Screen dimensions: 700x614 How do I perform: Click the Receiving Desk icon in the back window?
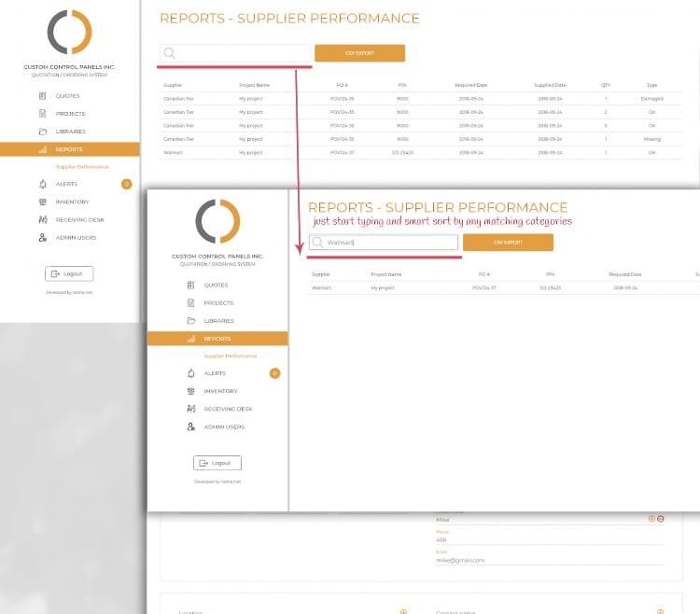43,219
